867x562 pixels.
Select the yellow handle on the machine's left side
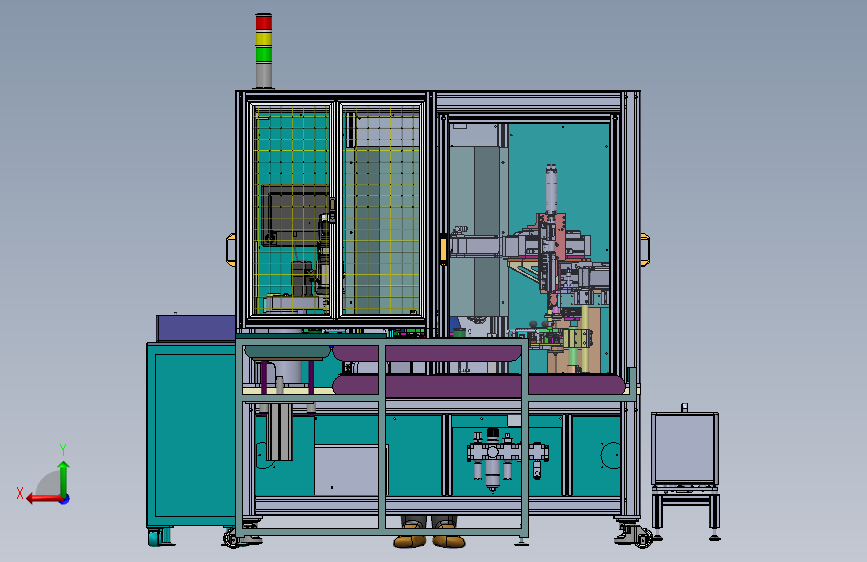pos(231,250)
